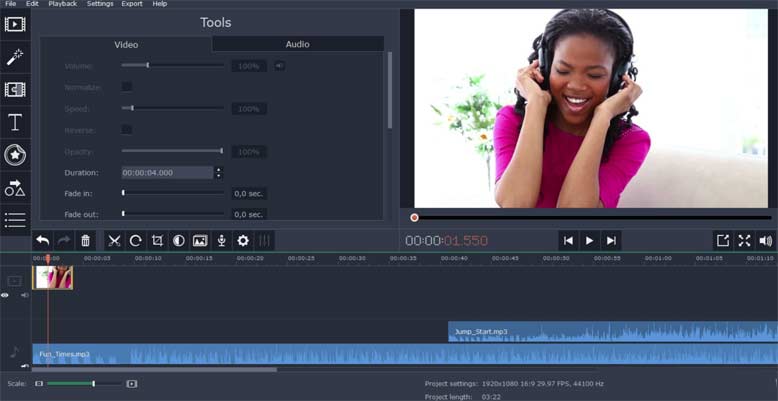Click the Duration field stepper arrows
Screen dimensions: 778x401
pos(219,172)
